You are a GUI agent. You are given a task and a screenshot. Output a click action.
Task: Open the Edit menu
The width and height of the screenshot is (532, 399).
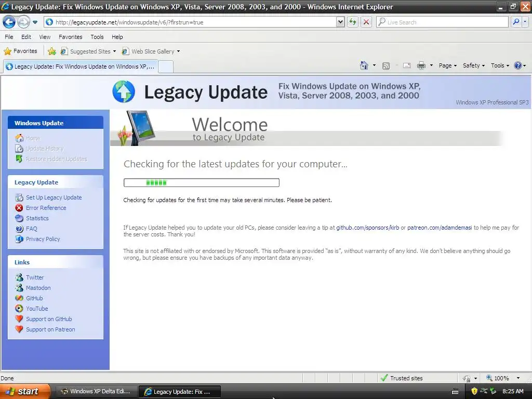tap(26, 37)
